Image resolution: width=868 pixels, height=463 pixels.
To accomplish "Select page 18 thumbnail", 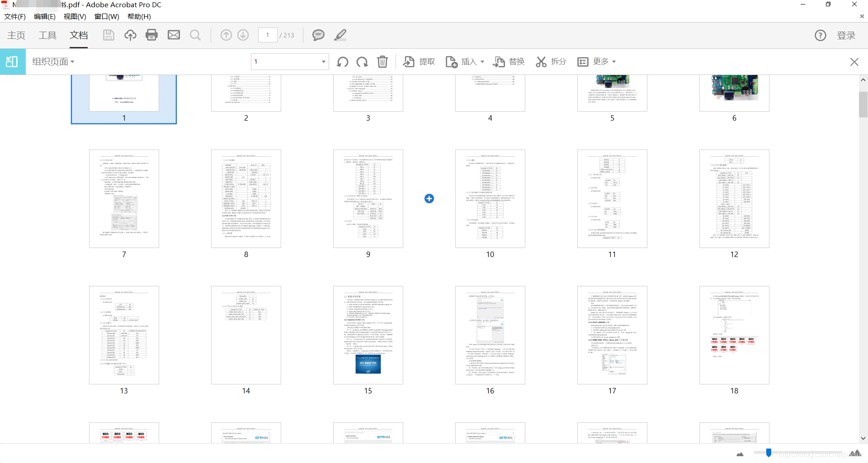I will click(734, 335).
